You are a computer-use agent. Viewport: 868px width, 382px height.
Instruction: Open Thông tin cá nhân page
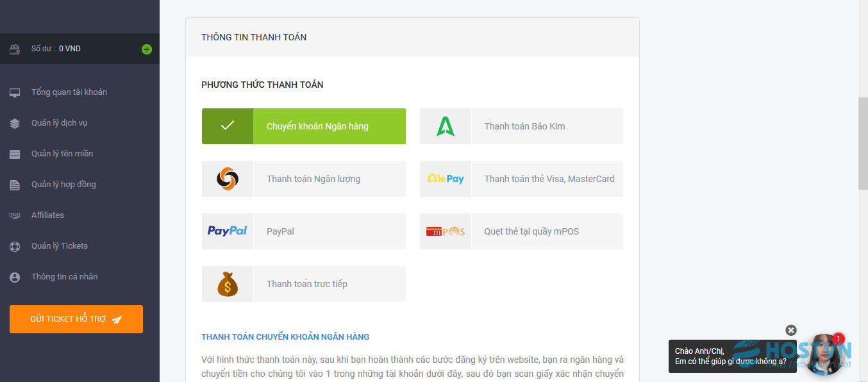(x=65, y=277)
